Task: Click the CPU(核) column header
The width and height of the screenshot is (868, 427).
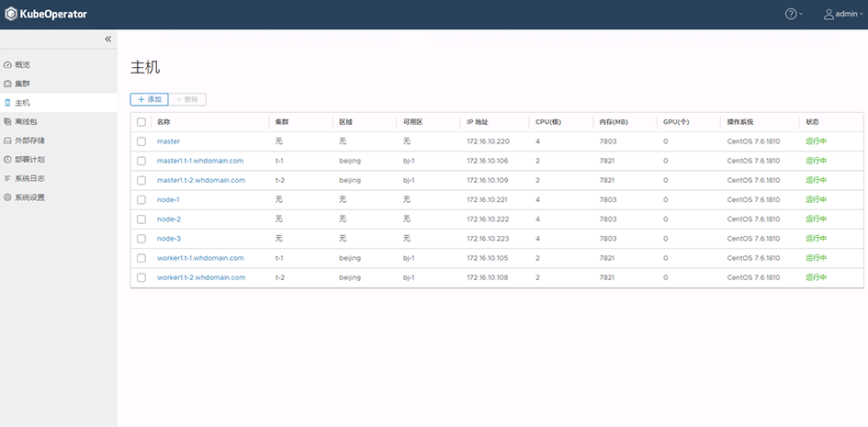Action: point(548,122)
